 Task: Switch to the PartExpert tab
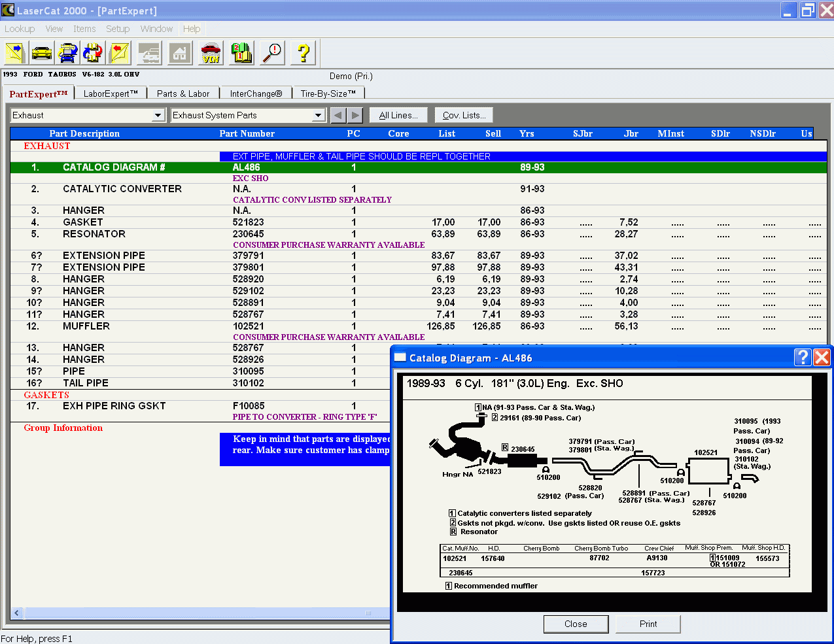pyautogui.click(x=39, y=93)
